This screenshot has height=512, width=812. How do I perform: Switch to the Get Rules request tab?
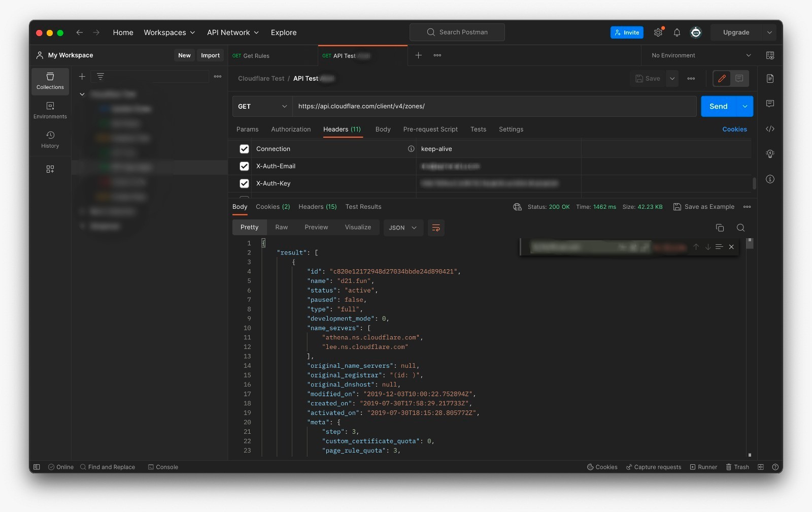point(256,55)
